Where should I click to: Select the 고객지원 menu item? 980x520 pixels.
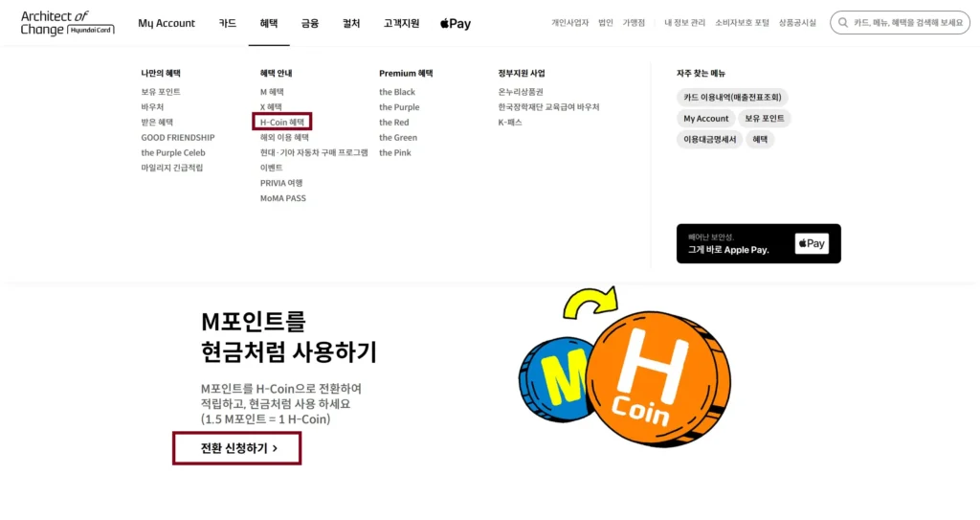click(401, 23)
